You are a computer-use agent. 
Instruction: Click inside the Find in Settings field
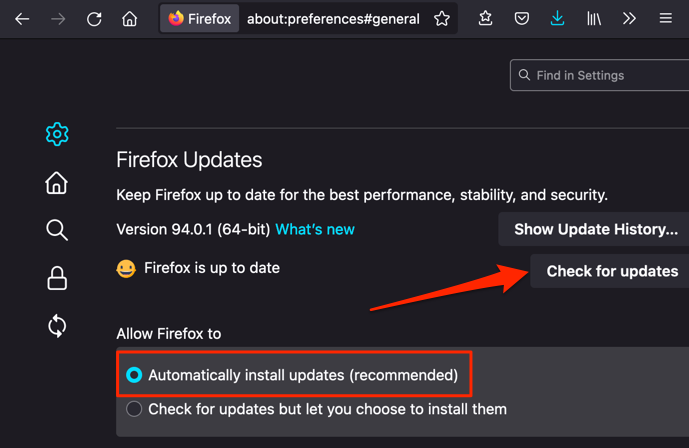[x=605, y=75]
